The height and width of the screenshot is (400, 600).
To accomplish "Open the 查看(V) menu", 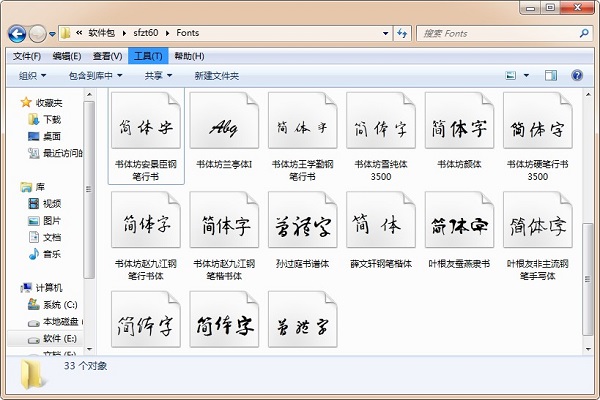I will pyautogui.click(x=107, y=56).
